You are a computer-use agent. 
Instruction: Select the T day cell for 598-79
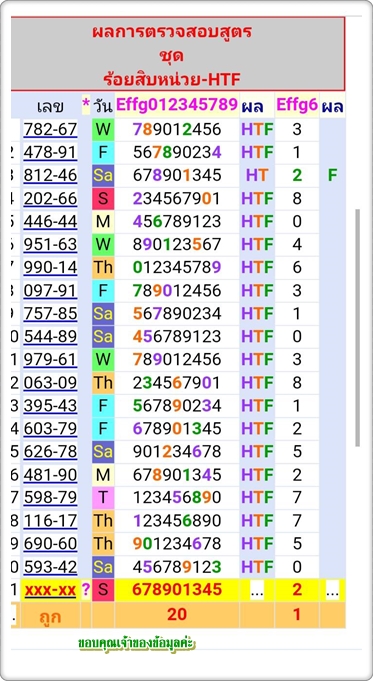click(x=103, y=498)
